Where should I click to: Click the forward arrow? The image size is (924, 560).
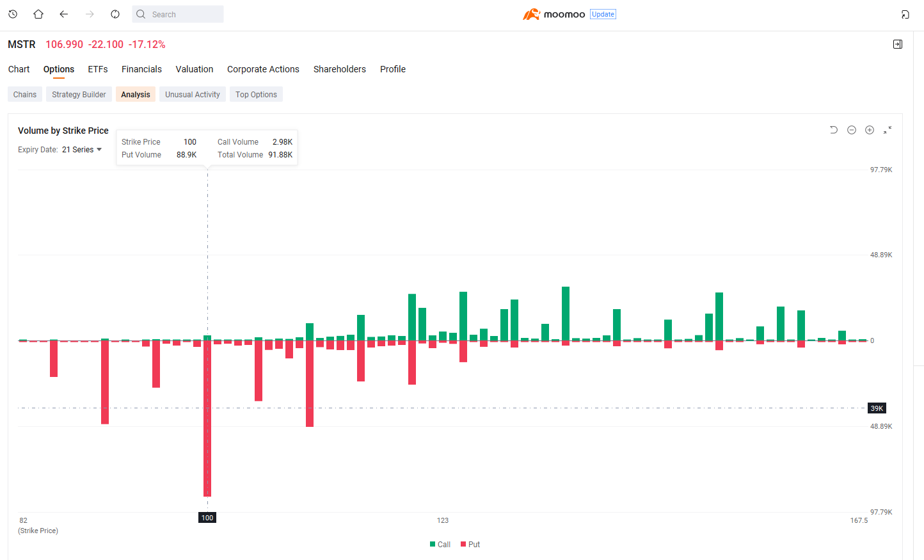(90, 14)
